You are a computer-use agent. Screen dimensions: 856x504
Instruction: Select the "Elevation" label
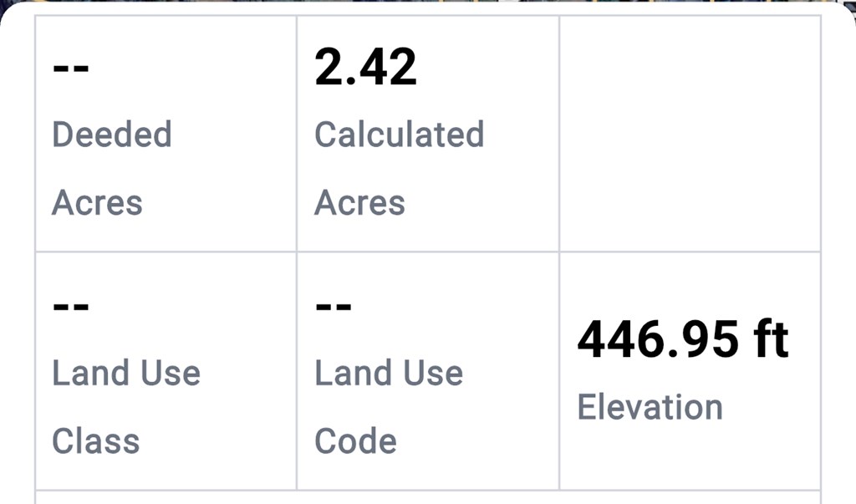(x=650, y=407)
